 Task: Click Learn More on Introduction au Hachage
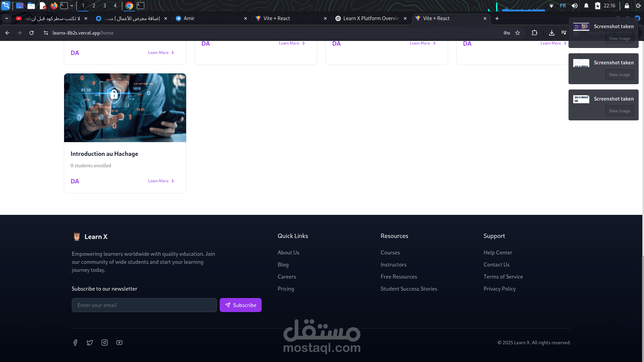pyautogui.click(x=161, y=181)
